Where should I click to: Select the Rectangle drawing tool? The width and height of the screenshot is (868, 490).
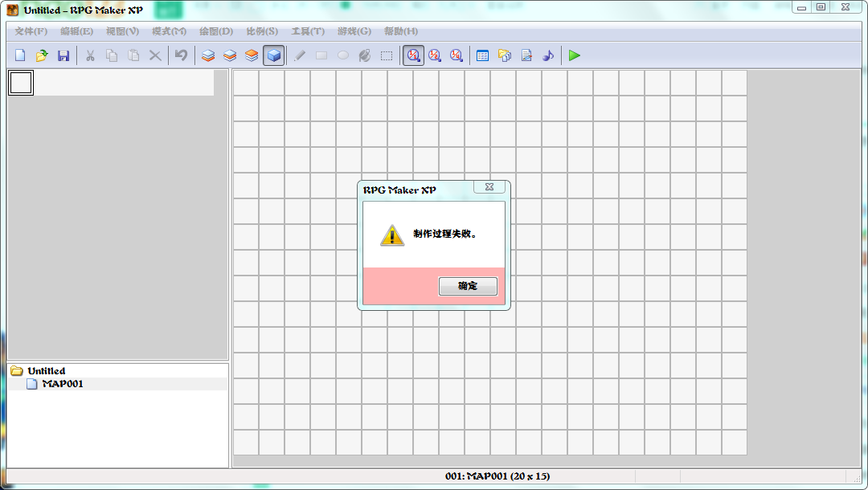coord(321,55)
